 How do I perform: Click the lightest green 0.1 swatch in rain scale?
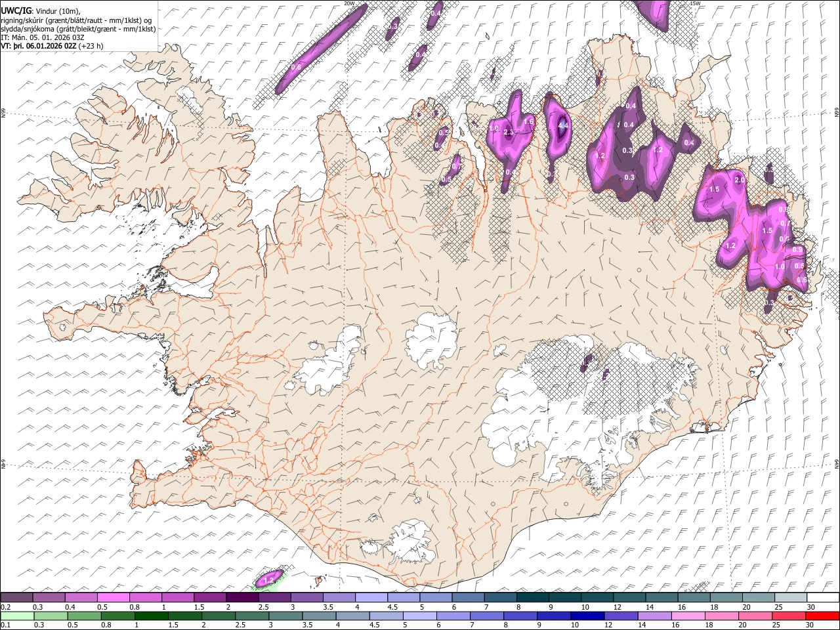(x=18, y=616)
